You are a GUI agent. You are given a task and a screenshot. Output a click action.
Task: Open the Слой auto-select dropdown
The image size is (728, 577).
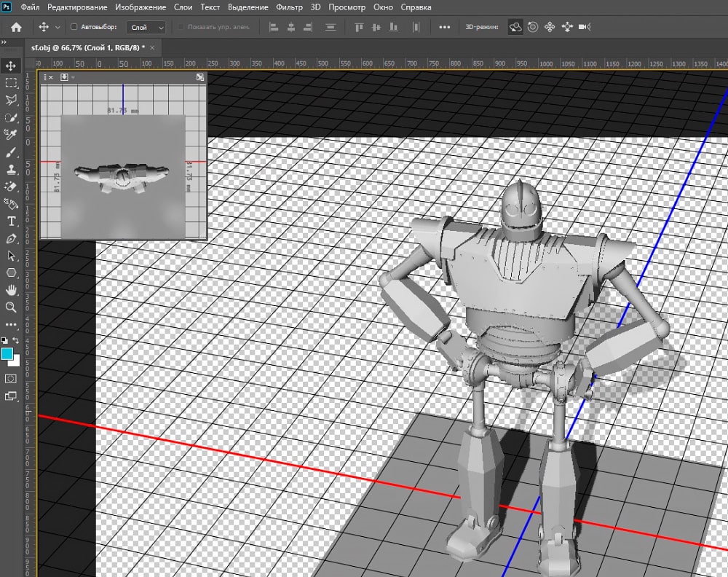[146, 27]
